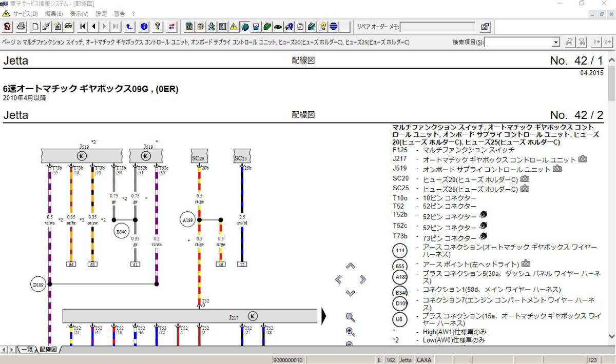Image resolution: width=616 pixels, height=364 pixels.
Task: Click the connector detail icon beside T73b
Action: (483, 236)
